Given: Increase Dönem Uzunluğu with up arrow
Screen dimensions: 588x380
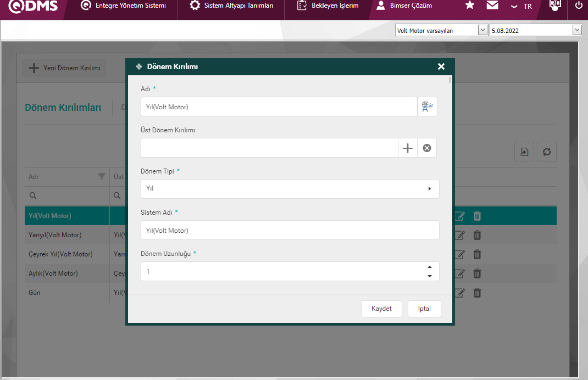Looking at the screenshot, I should pyautogui.click(x=429, y=267).
